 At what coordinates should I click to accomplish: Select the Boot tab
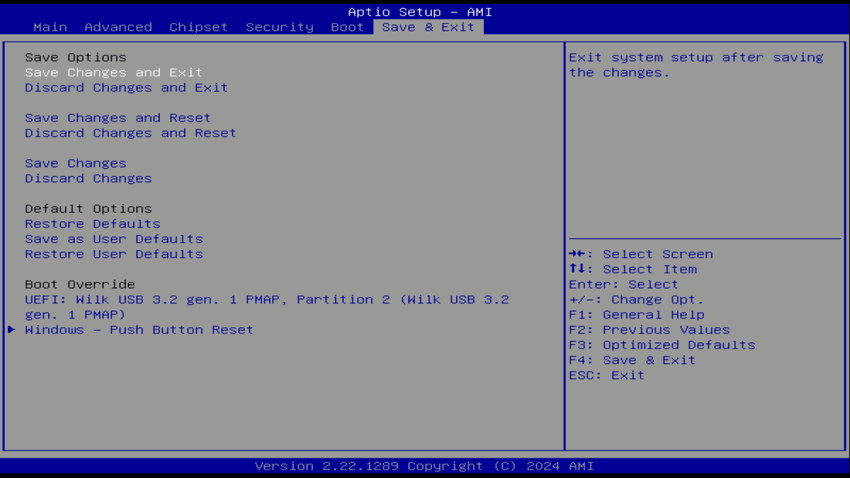(x=347, y=27)
